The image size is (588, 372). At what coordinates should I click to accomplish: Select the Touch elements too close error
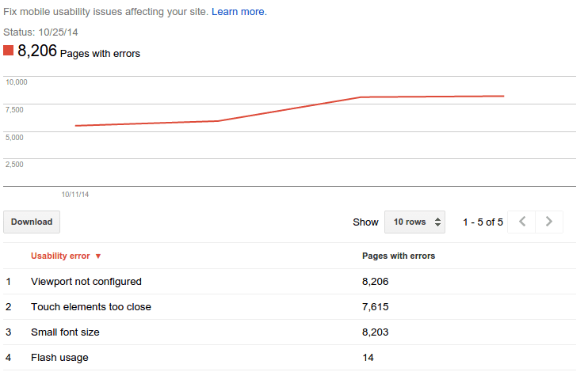pos(90,306)
